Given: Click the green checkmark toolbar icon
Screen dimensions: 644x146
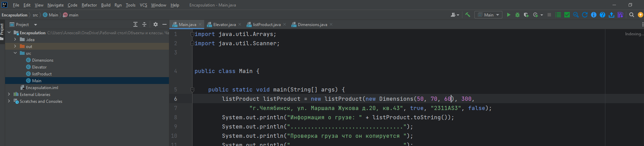Looking at the screenshot, I should 567,15.
